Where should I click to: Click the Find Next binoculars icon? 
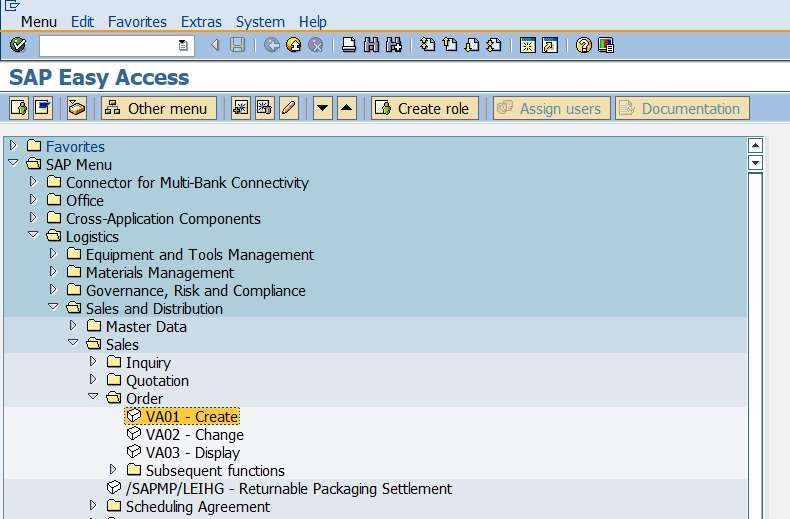point(393,45)
